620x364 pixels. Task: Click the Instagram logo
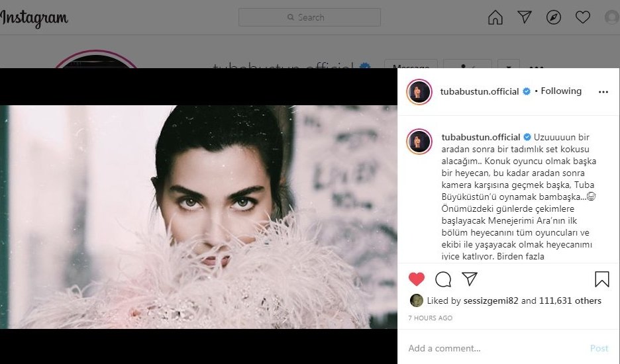[x=34, y=19]
